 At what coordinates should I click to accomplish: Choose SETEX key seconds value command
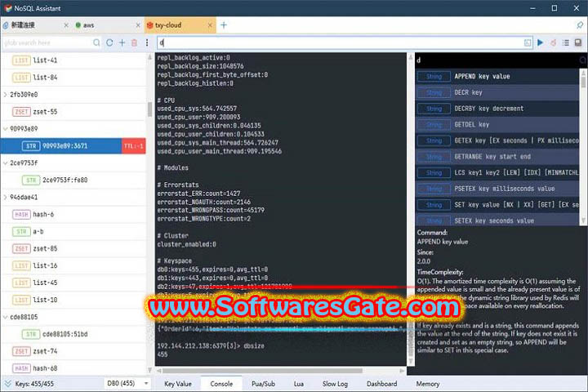(497, 220)
